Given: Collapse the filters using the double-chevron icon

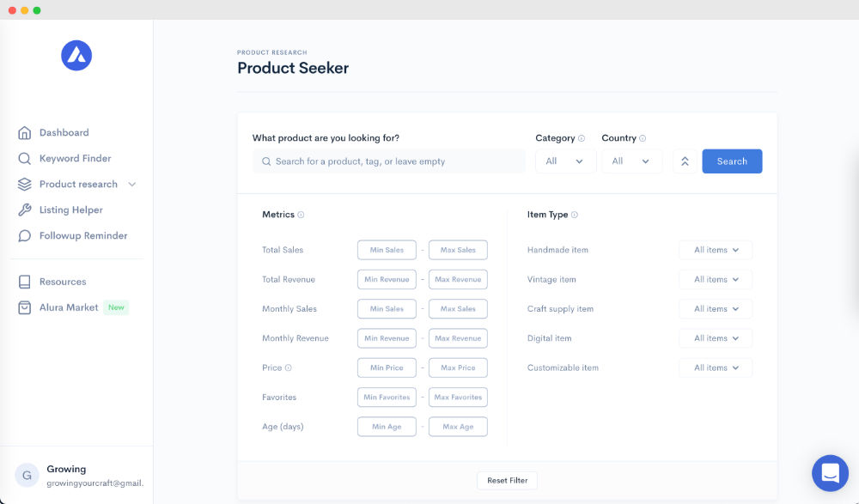Looking at the screenshot, I should point(685,161).
